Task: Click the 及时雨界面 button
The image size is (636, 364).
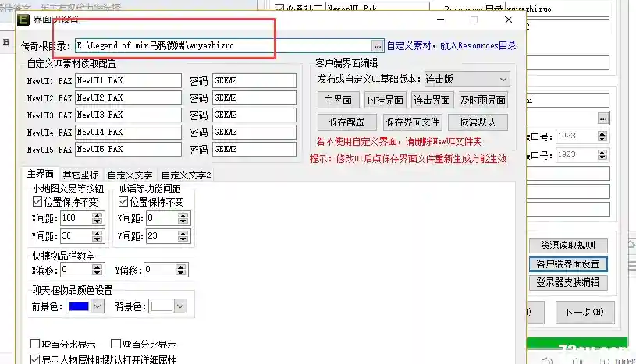Action: [x=483, y=100]
